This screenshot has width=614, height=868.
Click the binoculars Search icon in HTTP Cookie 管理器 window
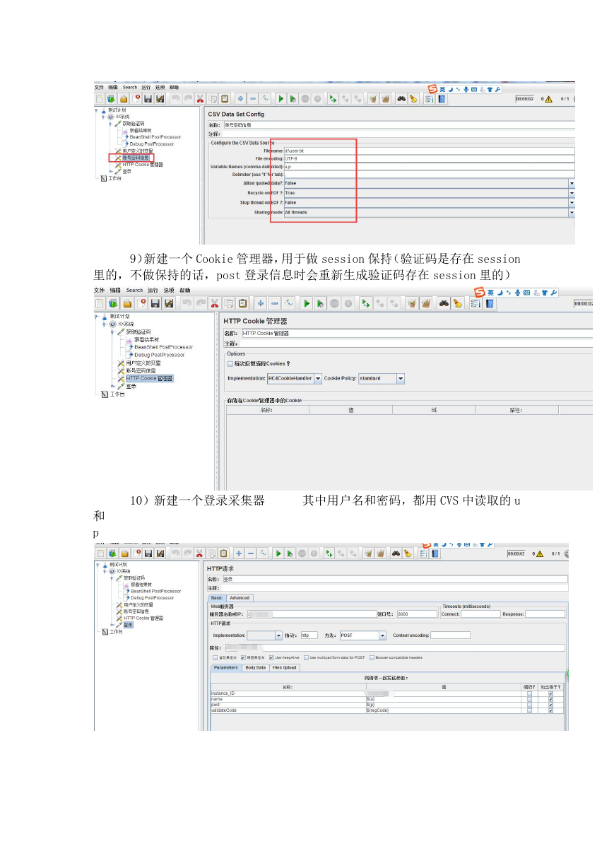(444, 303)
